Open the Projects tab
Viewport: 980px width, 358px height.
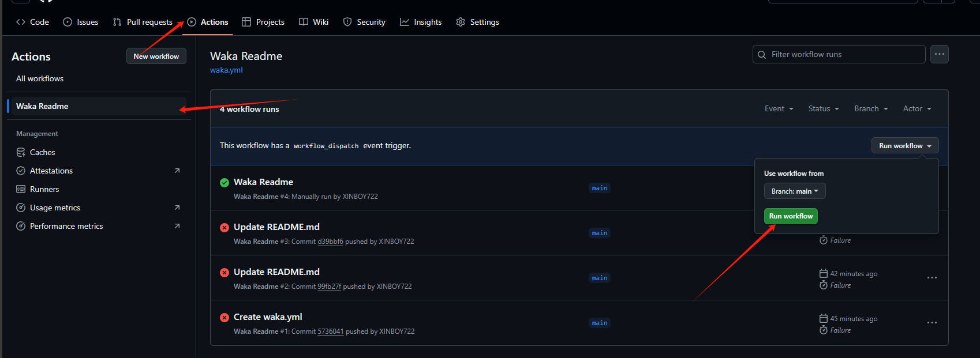263,22
